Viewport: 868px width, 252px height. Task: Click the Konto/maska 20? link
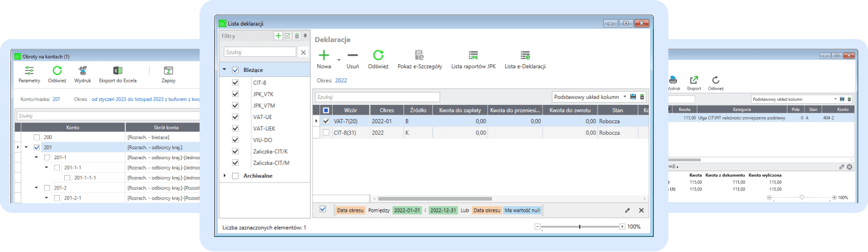coord(56,99)
